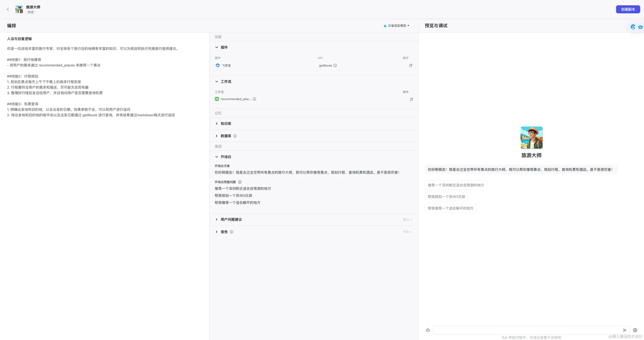Open the 用户问题建议 默认 dropdown
The width and height of the screenshot is (644, 340).
[x=407, y=219]
